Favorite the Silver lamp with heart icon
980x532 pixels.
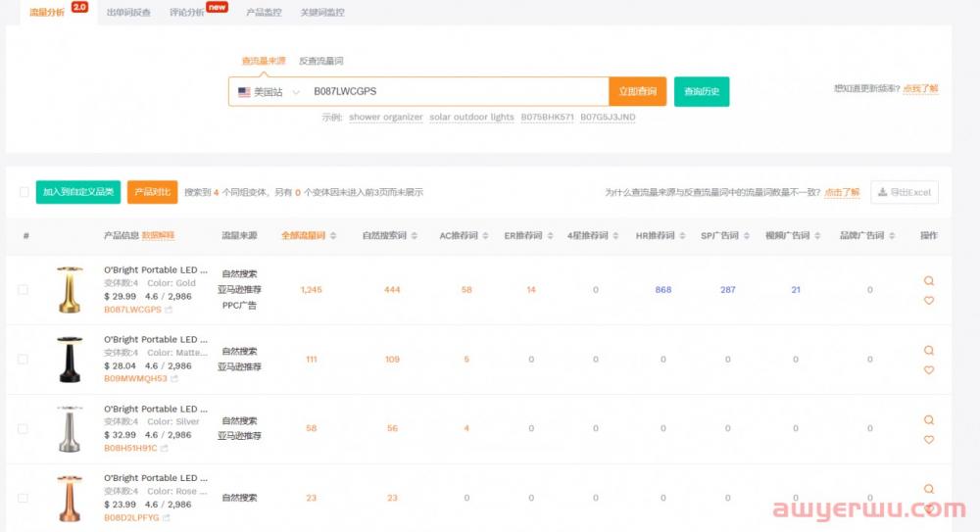point(928,440)
